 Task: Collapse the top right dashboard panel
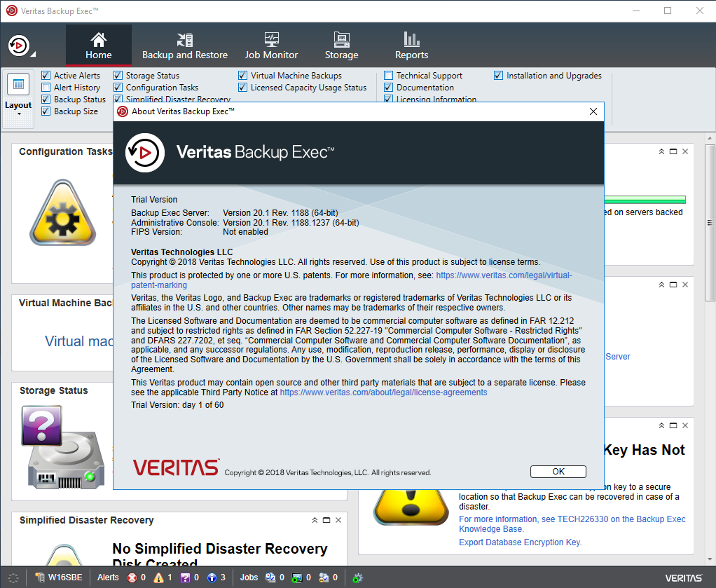point(661,151)
